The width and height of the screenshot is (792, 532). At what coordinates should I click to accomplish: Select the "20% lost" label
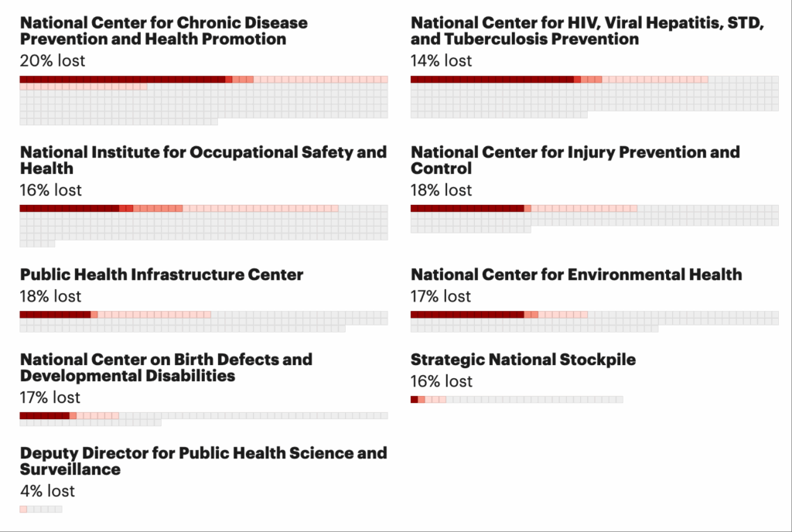click(x=53, y=60)
